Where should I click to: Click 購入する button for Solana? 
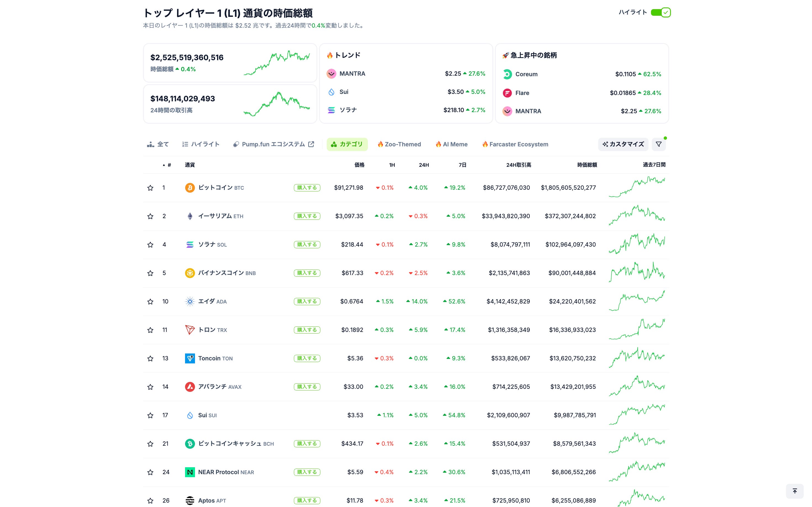point(307,245)
